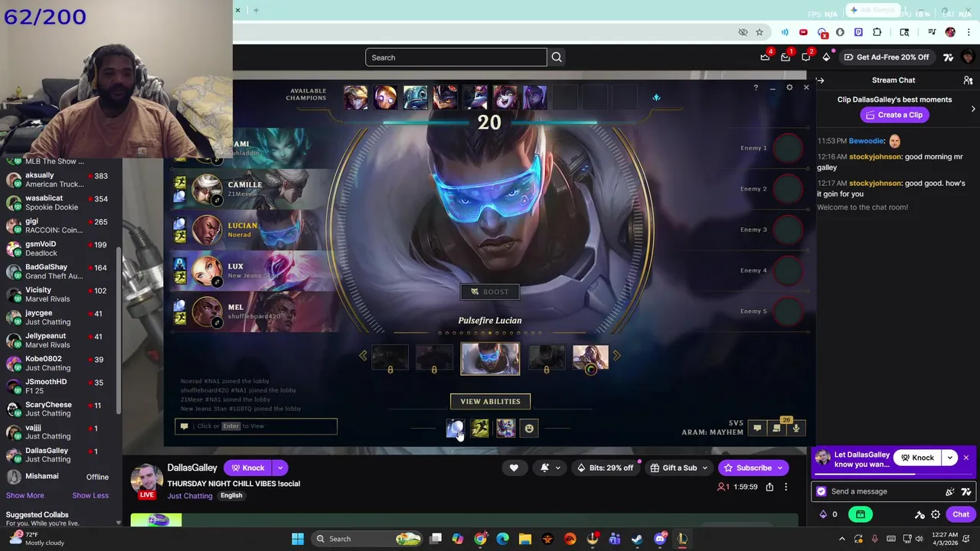
Task: Show the next skins with the right arrow
Action: (616, 356)
